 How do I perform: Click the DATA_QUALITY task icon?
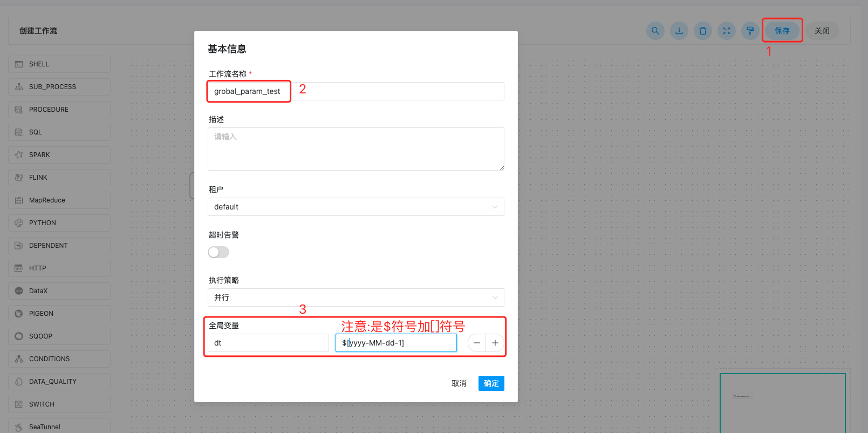19,382
